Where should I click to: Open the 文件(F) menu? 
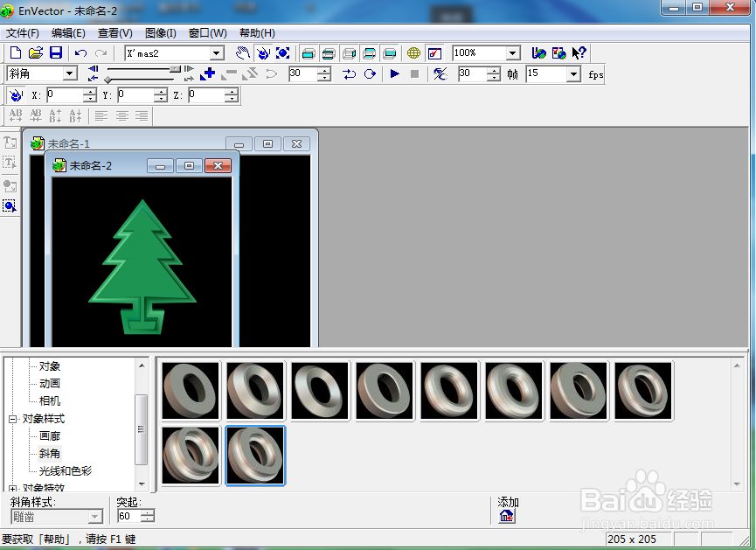[22, 33]
